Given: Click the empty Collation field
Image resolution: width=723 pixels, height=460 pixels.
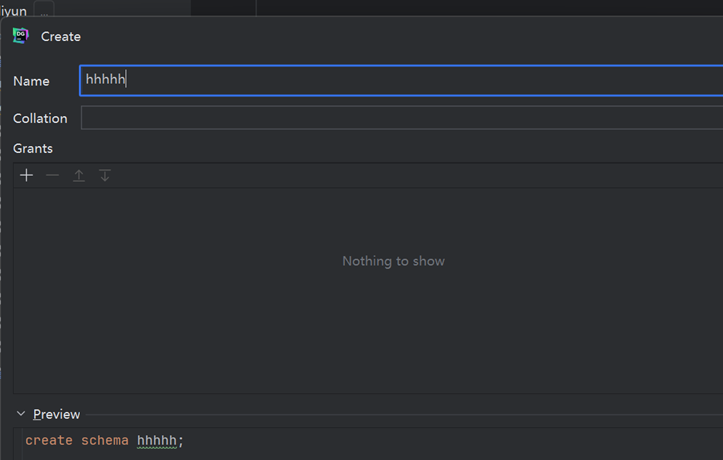Looking at the screenshot, I should coord(402,118).
